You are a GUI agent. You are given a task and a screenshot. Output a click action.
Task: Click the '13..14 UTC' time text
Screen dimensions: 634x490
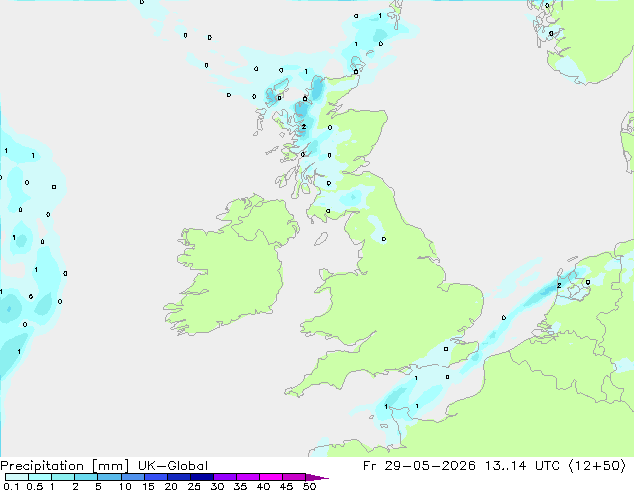click(522, 466)
